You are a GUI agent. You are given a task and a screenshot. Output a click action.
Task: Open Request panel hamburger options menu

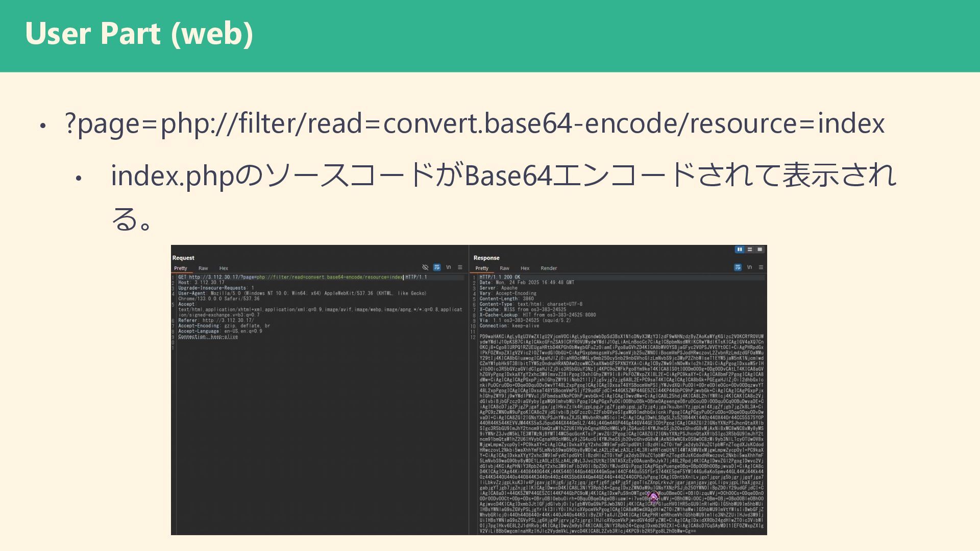(x=460, y=267)
